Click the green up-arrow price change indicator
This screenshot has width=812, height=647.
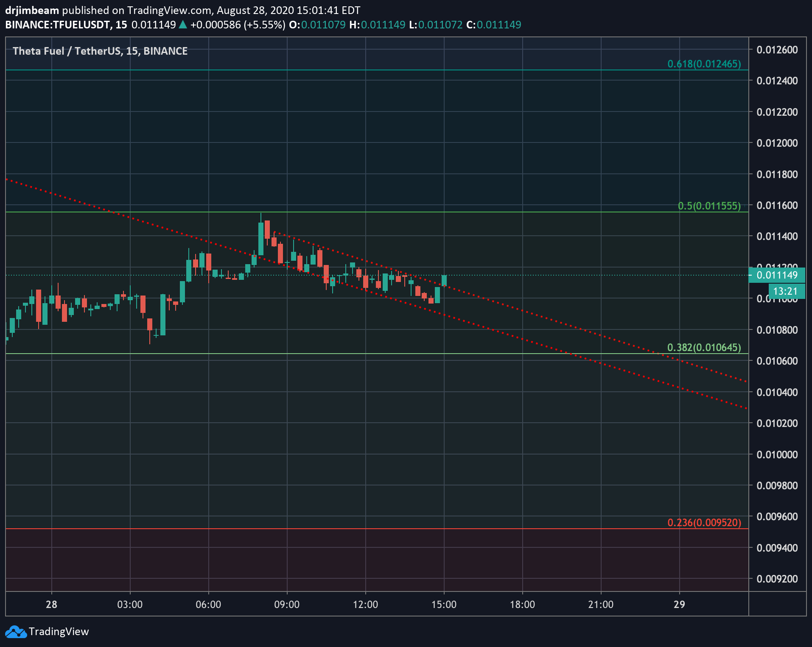(183, 25)
